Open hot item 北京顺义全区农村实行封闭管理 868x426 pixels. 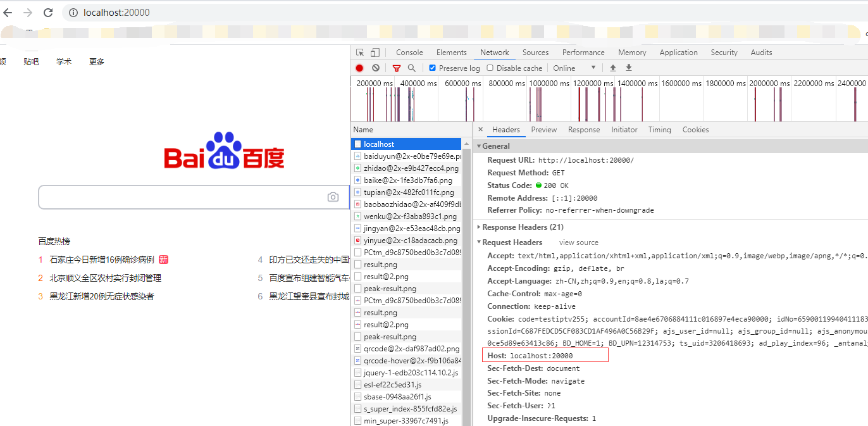pyautogui.click(x=106, y=278)
